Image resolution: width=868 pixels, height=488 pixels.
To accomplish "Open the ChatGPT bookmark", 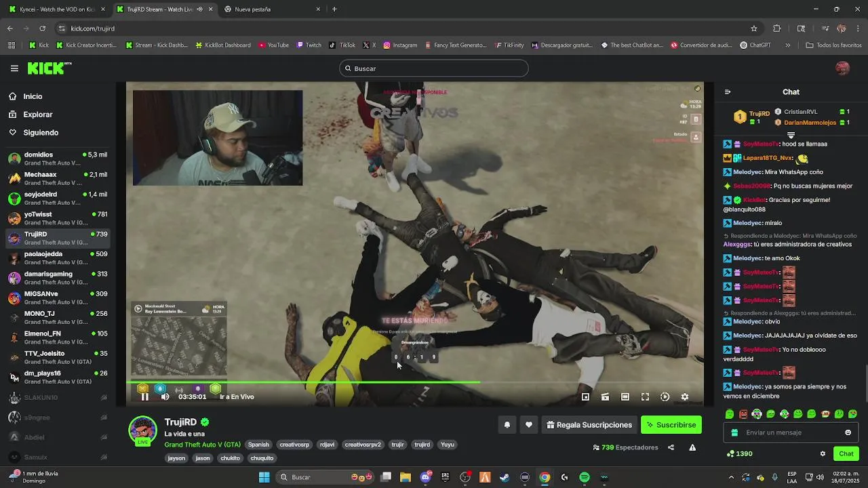I will tap(755, 45).
